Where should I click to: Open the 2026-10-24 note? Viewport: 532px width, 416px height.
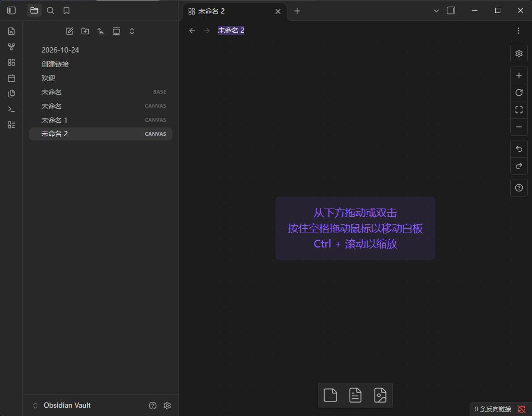101,50
